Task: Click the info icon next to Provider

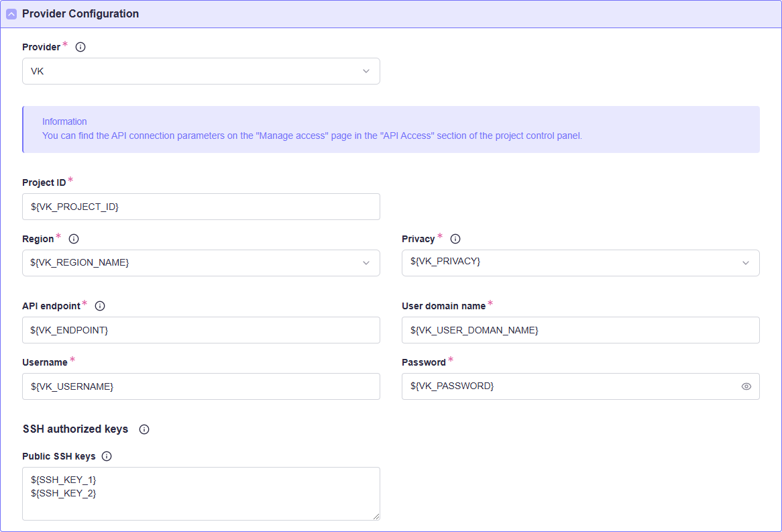Action: (80, 47)
